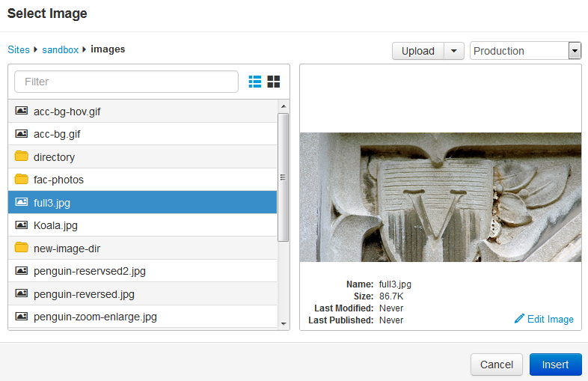Click the Upload button
Image resolution: width=588 pixels, height=381 pixels.
point(417,51)
